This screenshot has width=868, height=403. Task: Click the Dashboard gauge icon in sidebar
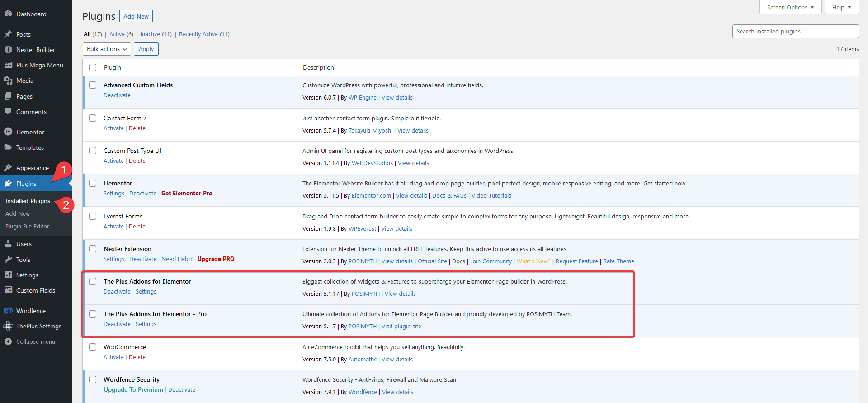click(8, 14)
